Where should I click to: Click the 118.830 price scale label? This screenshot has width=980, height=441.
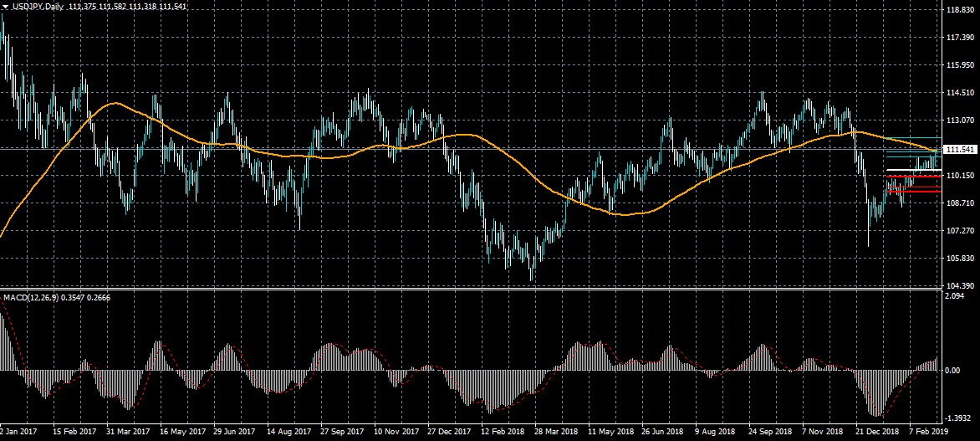960,10
